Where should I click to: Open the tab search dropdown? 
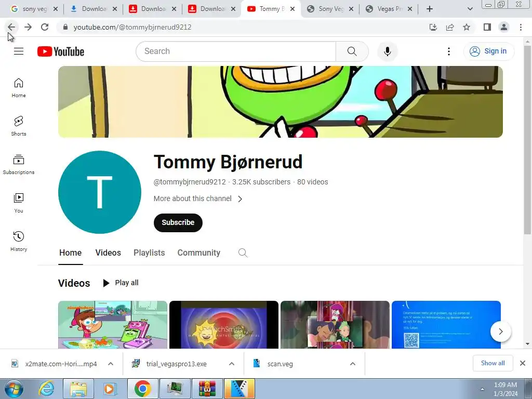pyautogui.click(x=470, y=9)
